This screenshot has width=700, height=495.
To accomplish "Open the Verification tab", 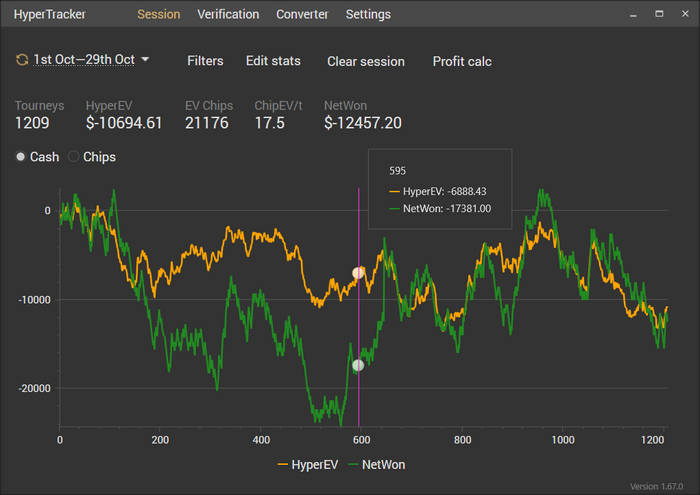I will pos(228,15).
